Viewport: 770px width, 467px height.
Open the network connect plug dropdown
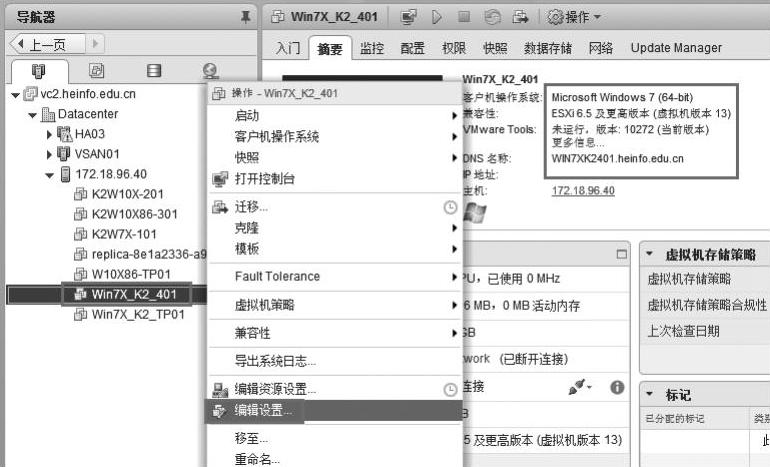click(580, 387)
